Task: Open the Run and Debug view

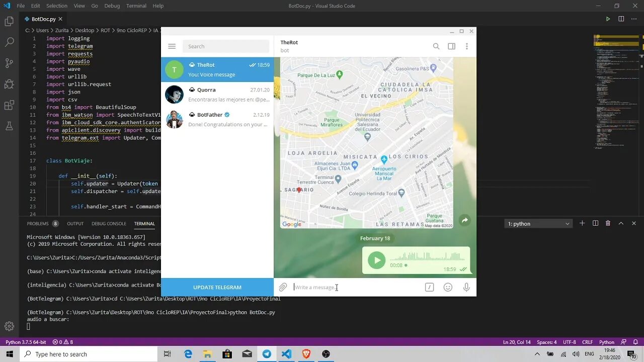Action: [x=9, y=84]
